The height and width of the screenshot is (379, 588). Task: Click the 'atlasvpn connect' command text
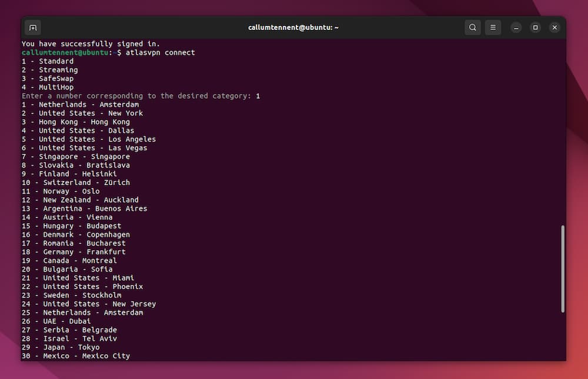(x=160, y=52)
